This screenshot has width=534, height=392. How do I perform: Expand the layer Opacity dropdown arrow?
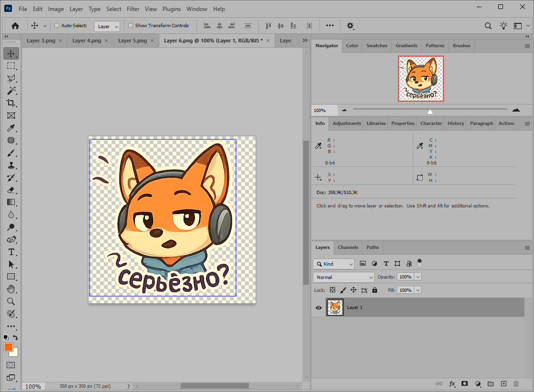tap(418, 277)
